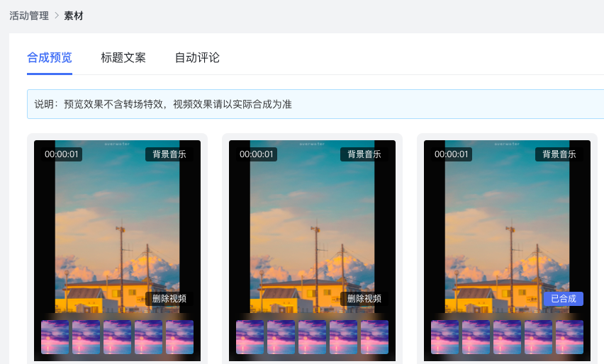Viewport: 604px width, 364px height.
Task: Click the second video's main preview image
Action: coord(312,227)
